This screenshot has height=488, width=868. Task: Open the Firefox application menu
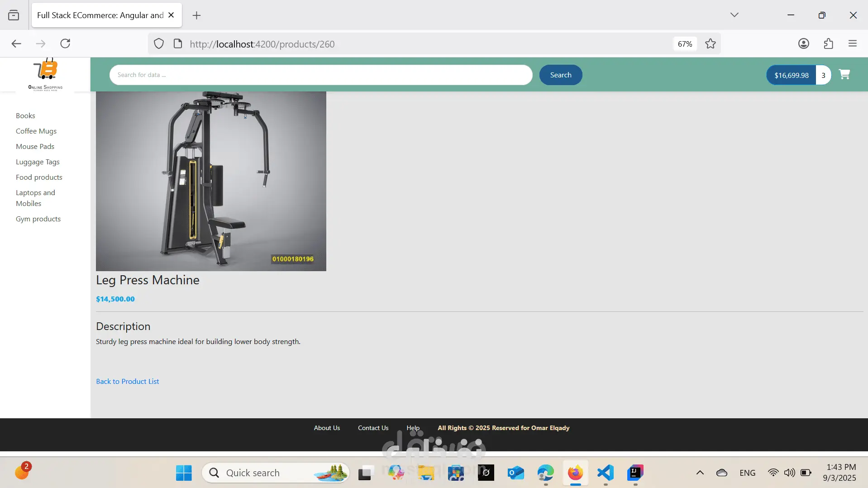[x=853, y=43]
